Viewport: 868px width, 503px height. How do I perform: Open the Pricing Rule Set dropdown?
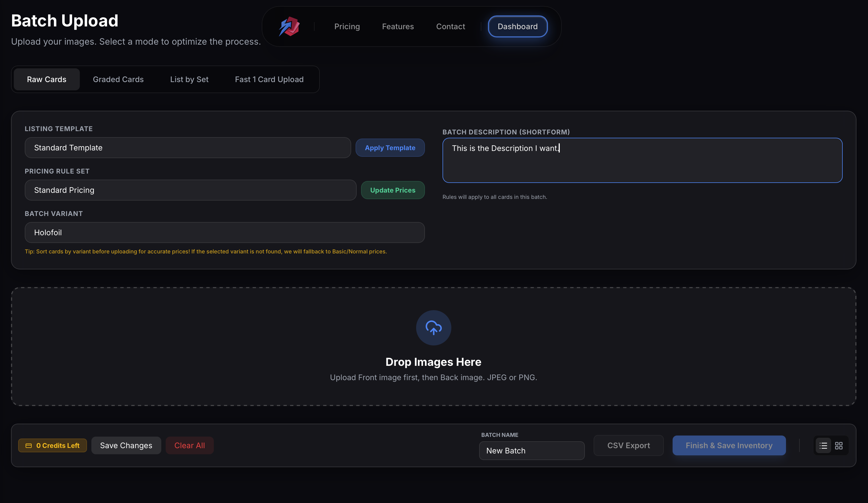click(x=190, y=190)
